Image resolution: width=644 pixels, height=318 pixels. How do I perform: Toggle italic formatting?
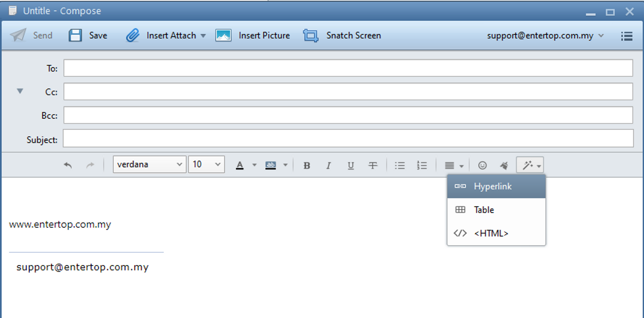click(x=328, y=165)
